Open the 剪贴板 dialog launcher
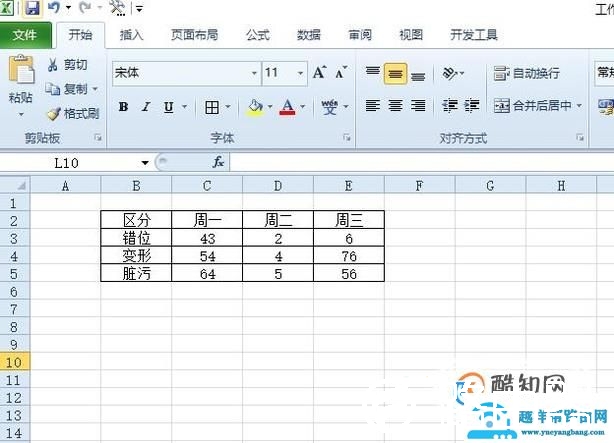Screen dimensions: 614x443 click(x=98, y=137)
